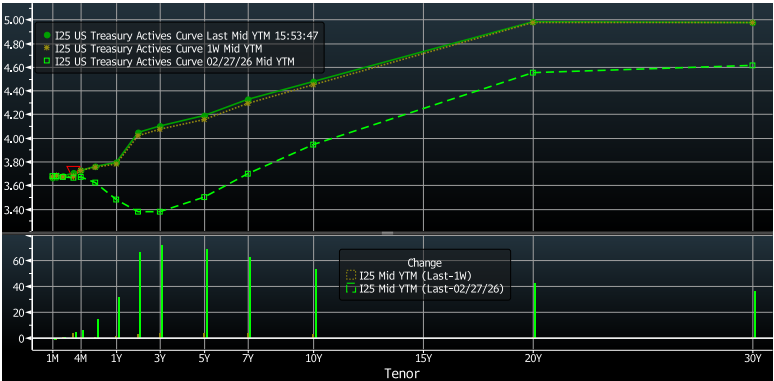Screen dimensions: 774x381
Task: Click the 5Y square on the 02/27/26 curve
Action: pos(204,197)
